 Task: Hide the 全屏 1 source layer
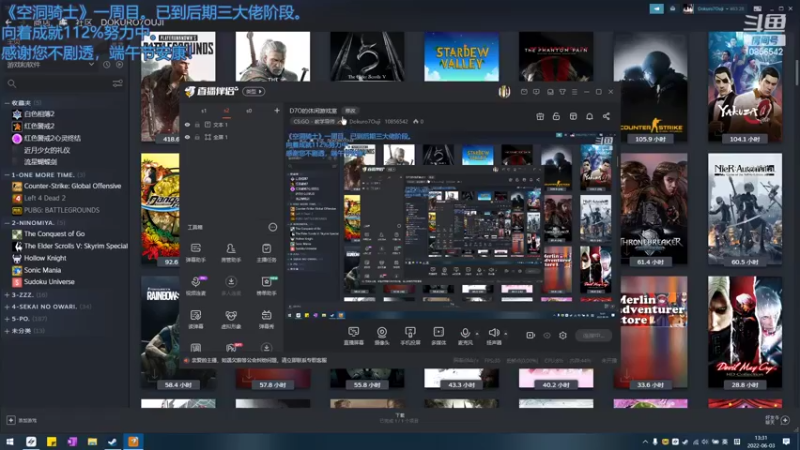pos(187,137)
